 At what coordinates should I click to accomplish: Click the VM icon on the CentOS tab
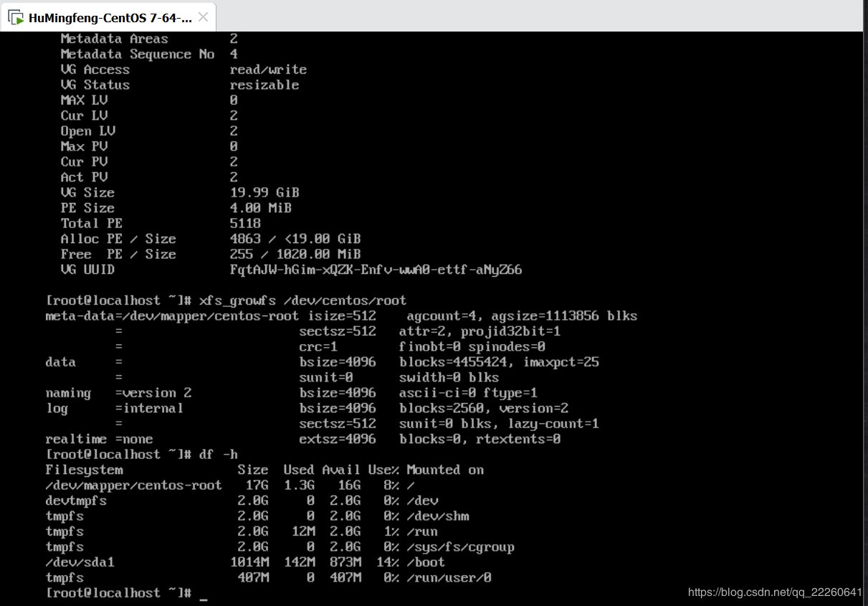[16, 18]
